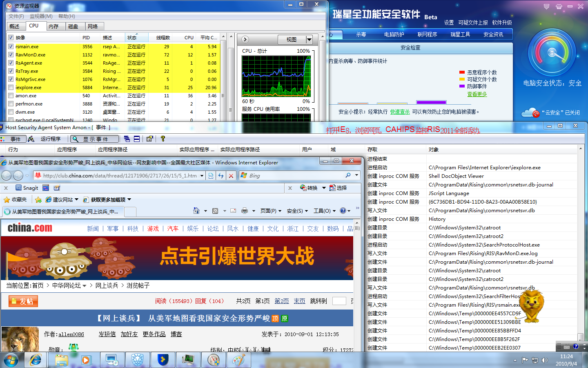Click the IE refresh icon beside the address bar

221,176
